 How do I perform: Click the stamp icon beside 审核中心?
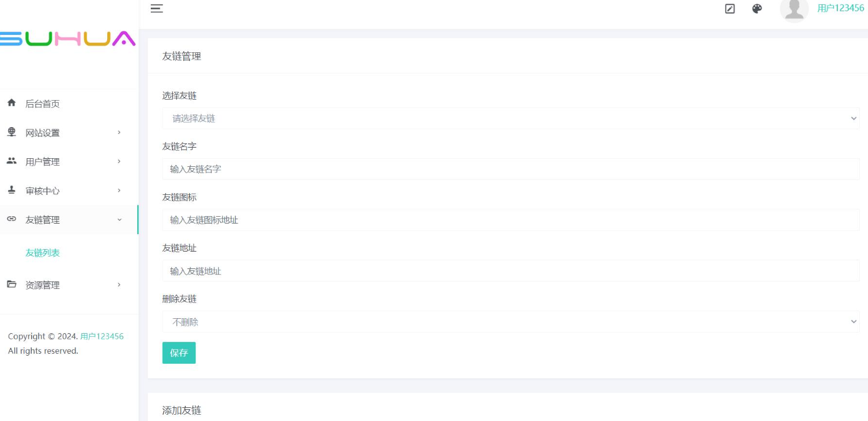11,191
